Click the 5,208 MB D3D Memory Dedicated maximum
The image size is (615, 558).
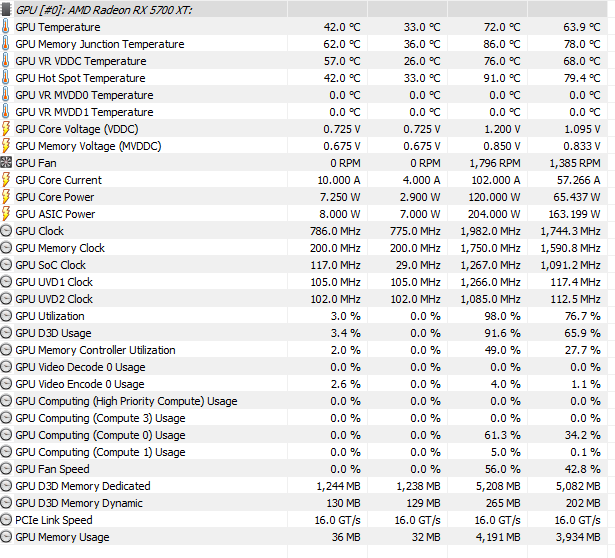coord(498,486)
